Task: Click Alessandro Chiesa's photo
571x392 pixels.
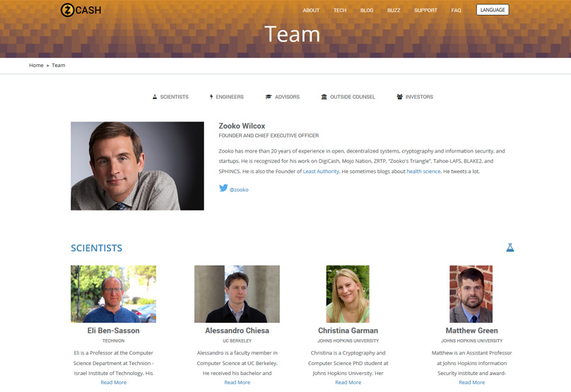Action: [237, 294]
